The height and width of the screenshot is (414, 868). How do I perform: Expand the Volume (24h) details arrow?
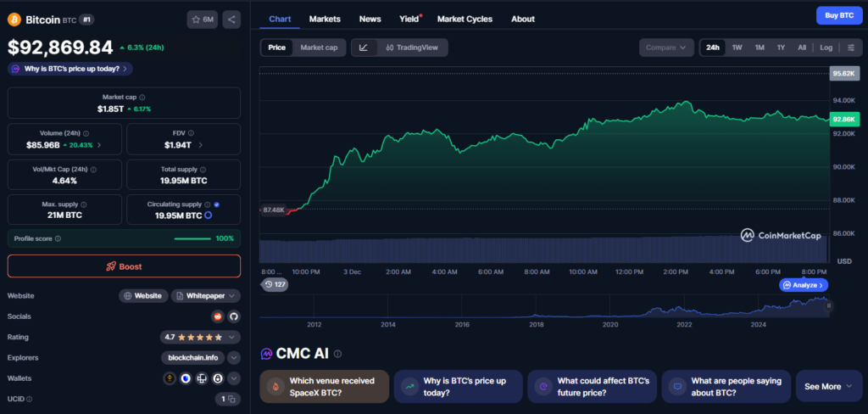point(99,145)
